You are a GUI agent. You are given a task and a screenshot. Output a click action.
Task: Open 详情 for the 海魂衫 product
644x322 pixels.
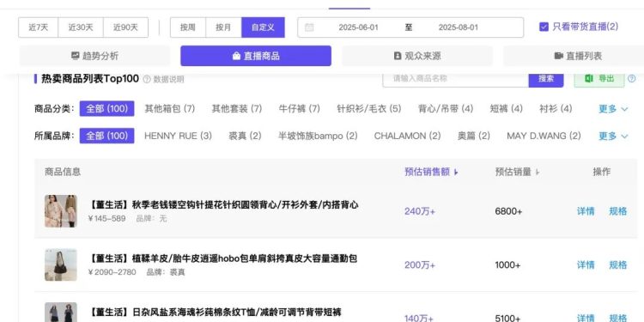(x=586, y=318)
